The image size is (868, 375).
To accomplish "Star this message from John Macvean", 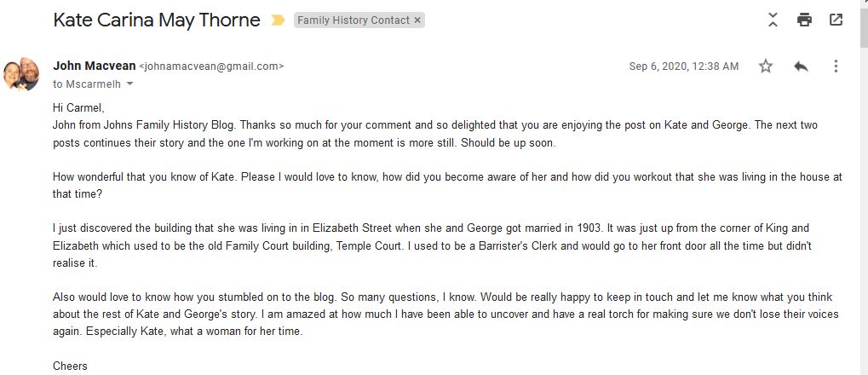I will click(x=766, y=66).
